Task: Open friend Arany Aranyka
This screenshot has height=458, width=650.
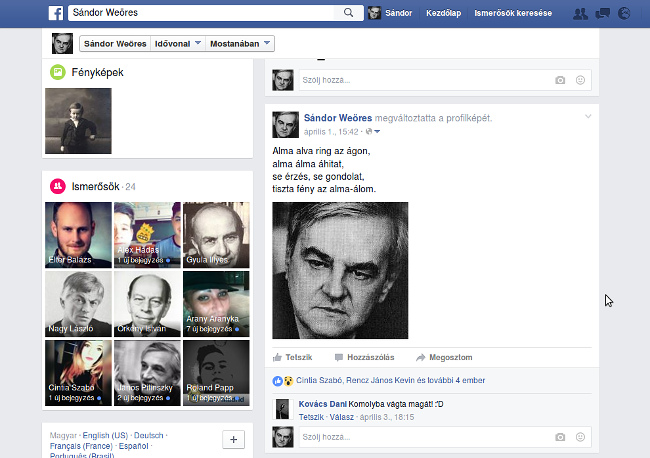Action: 216,304
